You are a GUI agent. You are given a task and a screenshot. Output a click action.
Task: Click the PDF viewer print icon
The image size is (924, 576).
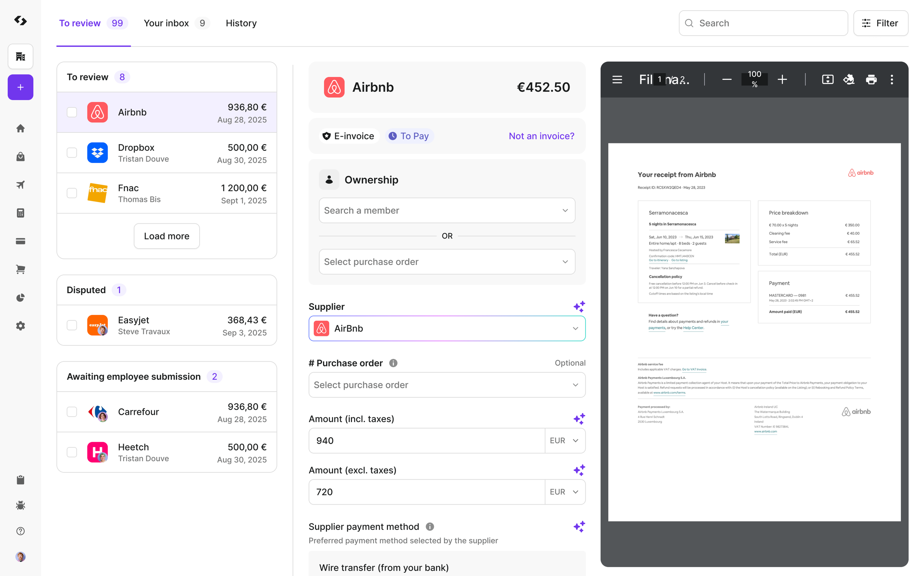(x=871, y=80)
